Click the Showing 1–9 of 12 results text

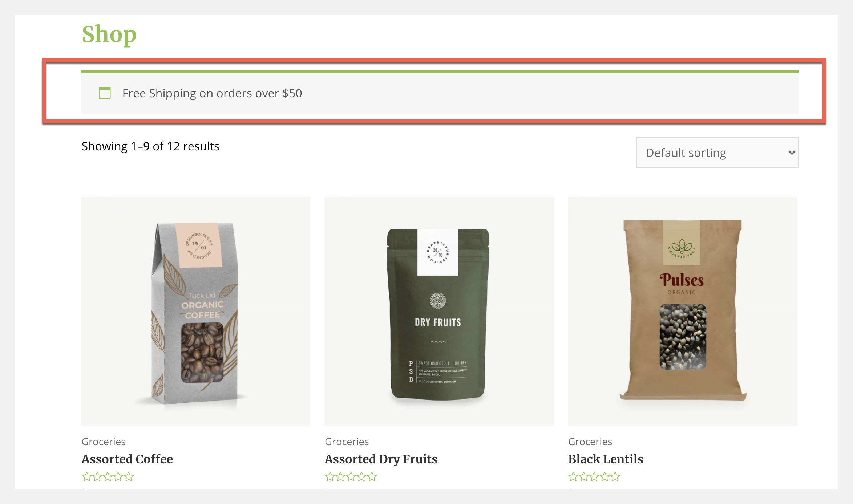pyautogui.click(x=150, y=146)
